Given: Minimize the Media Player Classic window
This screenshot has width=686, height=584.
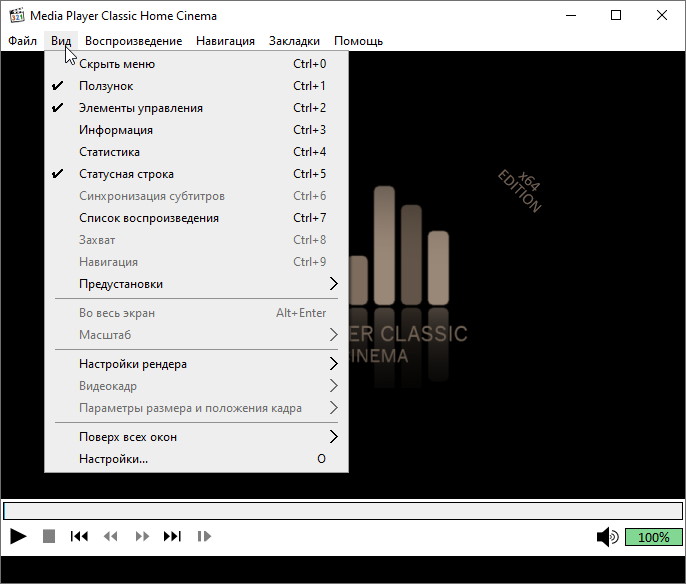Looking at the screenshot, I should pyautogui.click(x=571, y=15).
